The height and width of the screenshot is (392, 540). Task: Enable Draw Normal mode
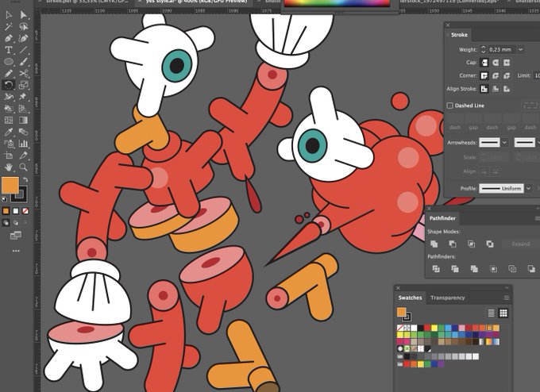coord(6,223)
